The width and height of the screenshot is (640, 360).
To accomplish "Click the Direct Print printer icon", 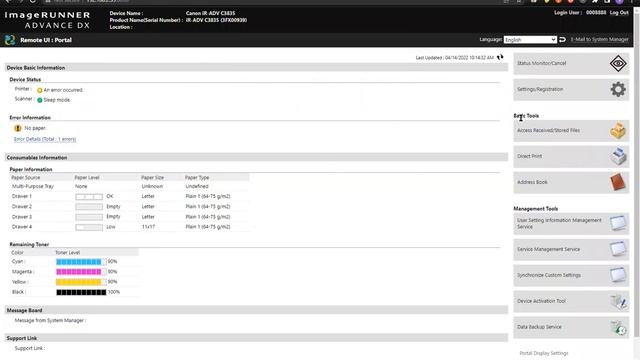I will click(618, 156).
